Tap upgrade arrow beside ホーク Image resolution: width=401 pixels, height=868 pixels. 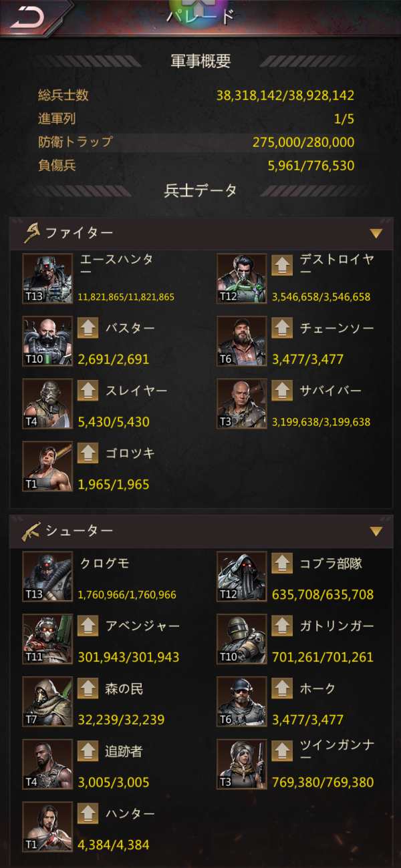[282, 689]
